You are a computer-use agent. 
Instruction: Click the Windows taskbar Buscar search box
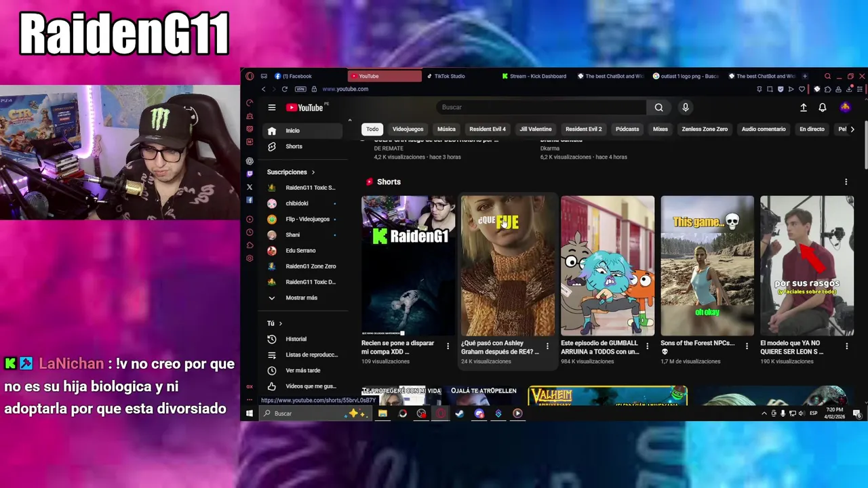pyautogui.click(x=315, y=413)
